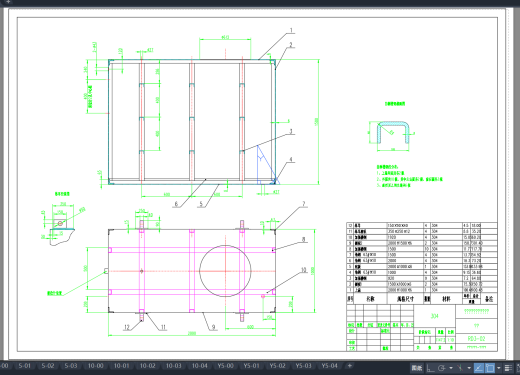Click the U-shaped channel section detail
This screenshot has width=520, height=375.
(393, 133)
